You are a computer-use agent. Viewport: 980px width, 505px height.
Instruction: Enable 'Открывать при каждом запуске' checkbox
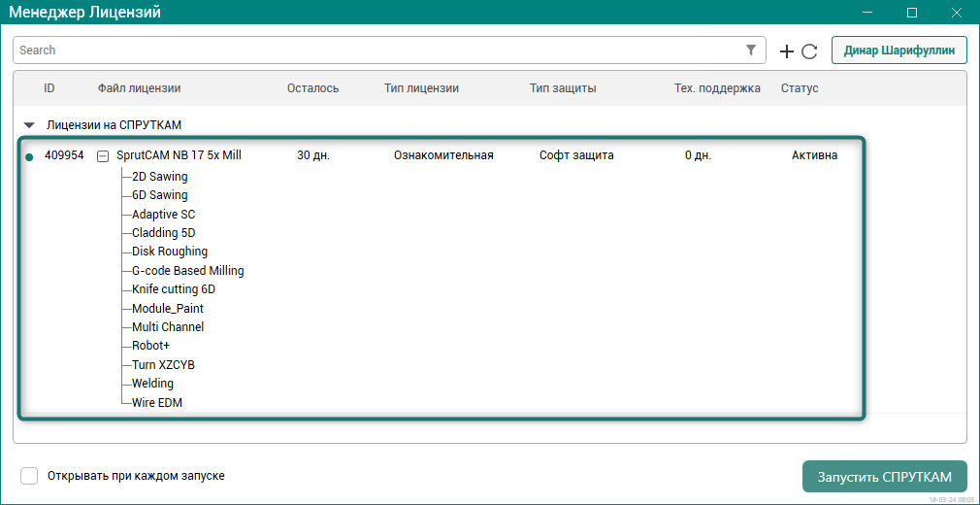point(30,476)
